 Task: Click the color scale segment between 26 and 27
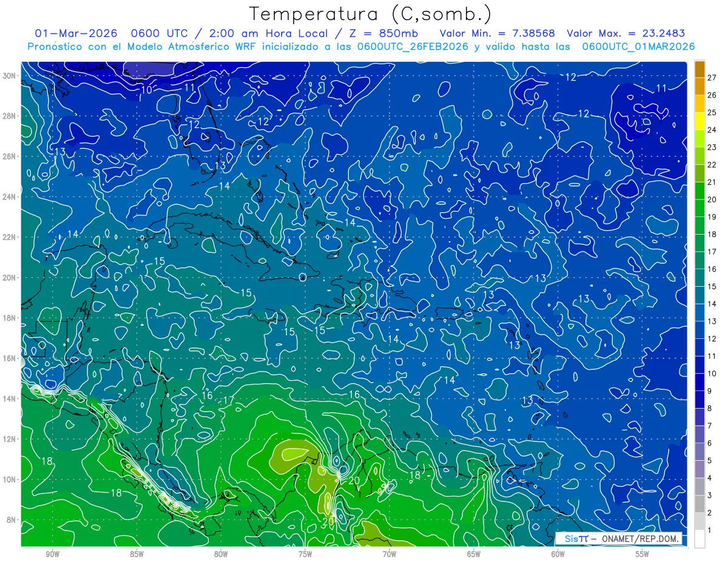pos(700,85)
